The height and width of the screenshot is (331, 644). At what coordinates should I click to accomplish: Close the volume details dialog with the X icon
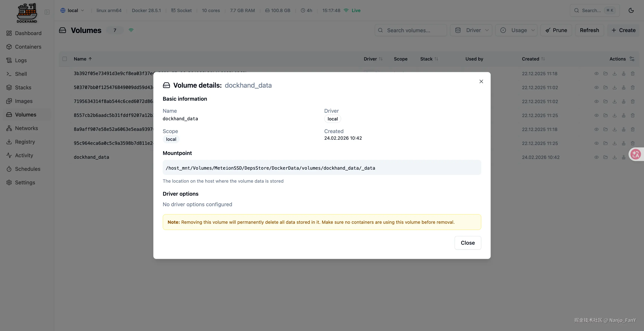click(x=481, y=82)
